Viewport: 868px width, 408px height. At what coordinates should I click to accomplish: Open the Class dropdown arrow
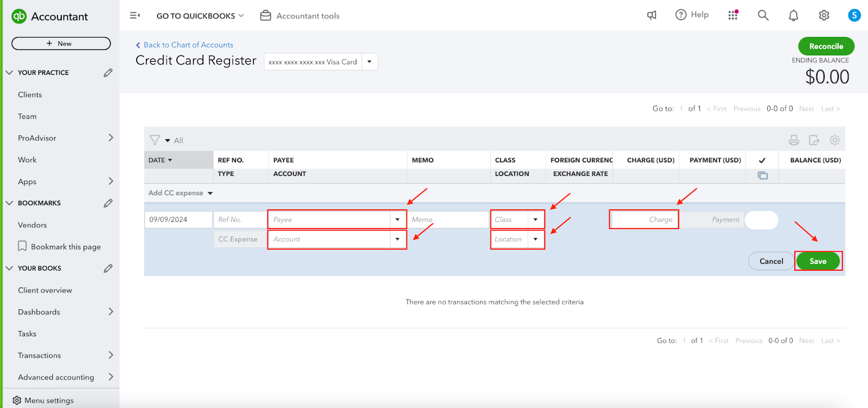[x=535, y=220]
